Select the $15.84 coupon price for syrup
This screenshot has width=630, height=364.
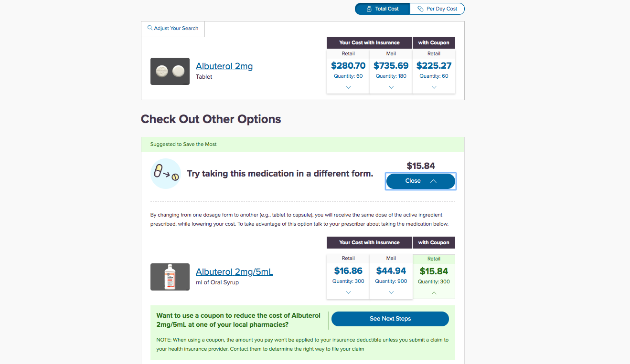point(434,271)
